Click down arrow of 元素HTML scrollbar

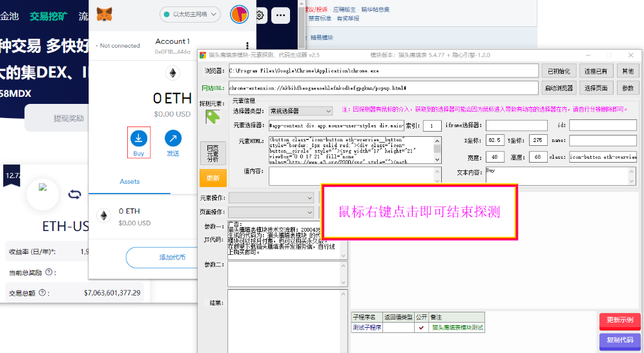tap(437, 159)
